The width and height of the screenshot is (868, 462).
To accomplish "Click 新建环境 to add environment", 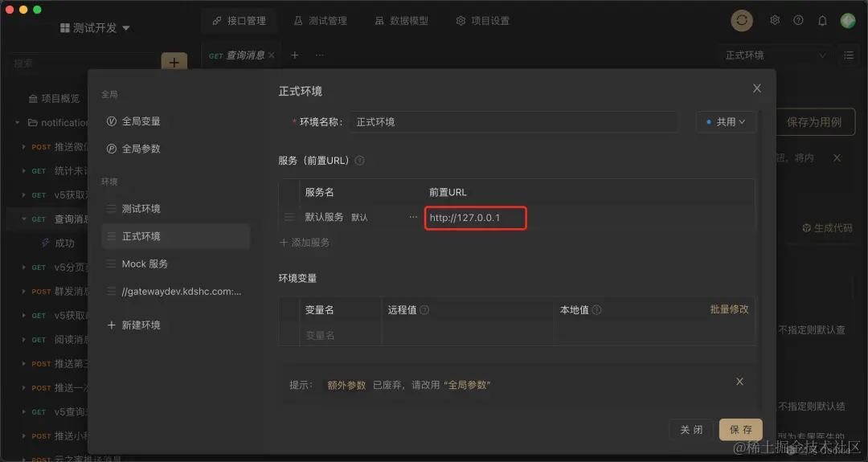I will [134, 325].
